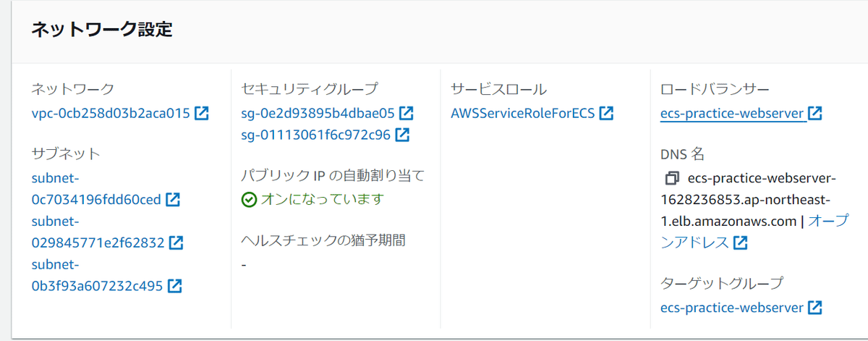The image size is (868, 341).
Task: Click external-link icon next to subnet-0b3f93a607232c495
Action: click(x=174, y=286)
